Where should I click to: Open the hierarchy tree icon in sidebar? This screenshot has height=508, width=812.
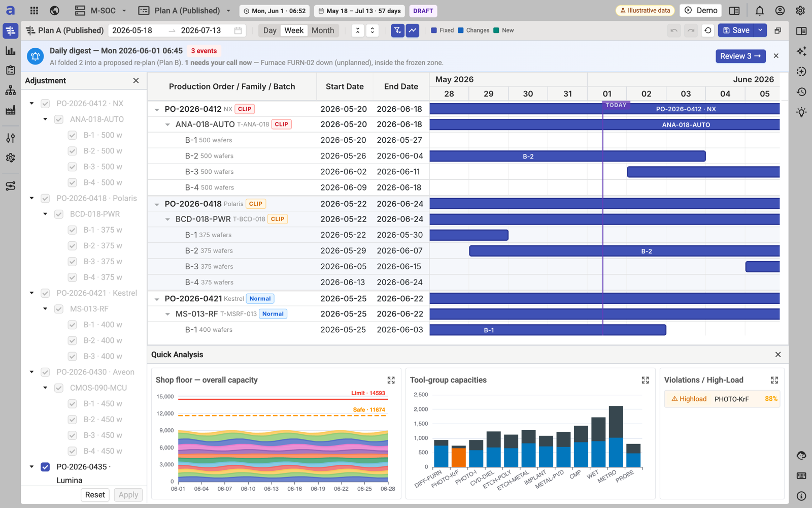point(10,90)
